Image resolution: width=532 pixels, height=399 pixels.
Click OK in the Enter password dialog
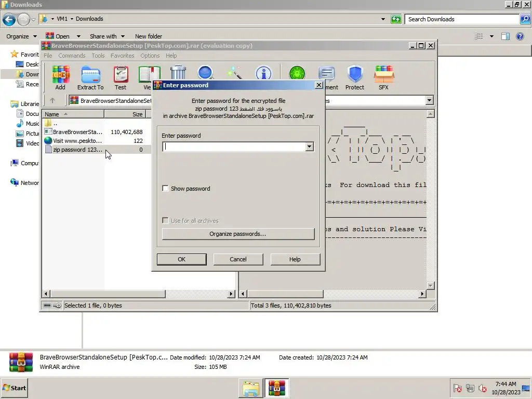(x=181, y=259)
